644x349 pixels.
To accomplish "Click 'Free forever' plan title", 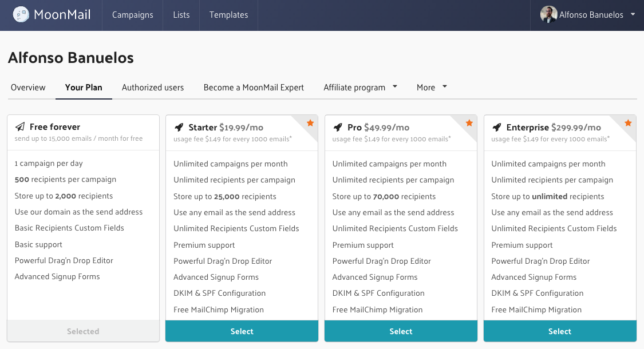I will tap(54, 127).
